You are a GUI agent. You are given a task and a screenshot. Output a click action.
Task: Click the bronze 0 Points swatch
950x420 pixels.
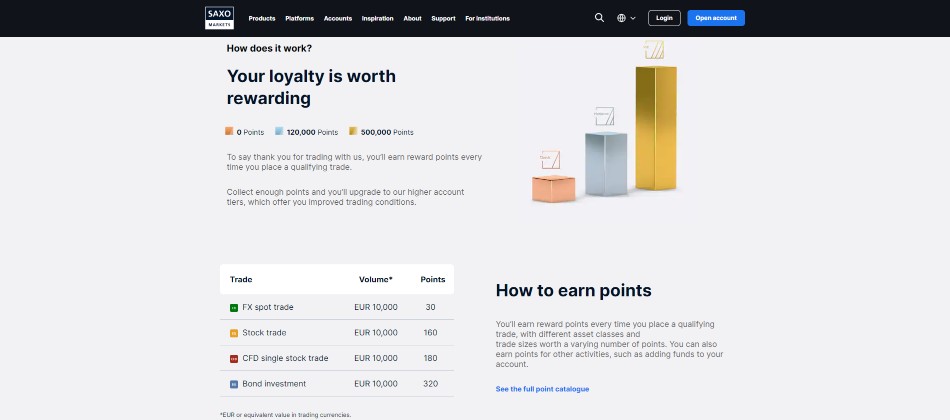[x=229, y=131]
